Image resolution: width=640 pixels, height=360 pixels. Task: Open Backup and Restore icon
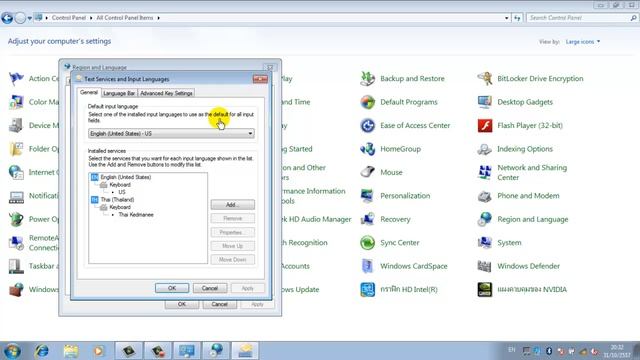click(367, 78)
